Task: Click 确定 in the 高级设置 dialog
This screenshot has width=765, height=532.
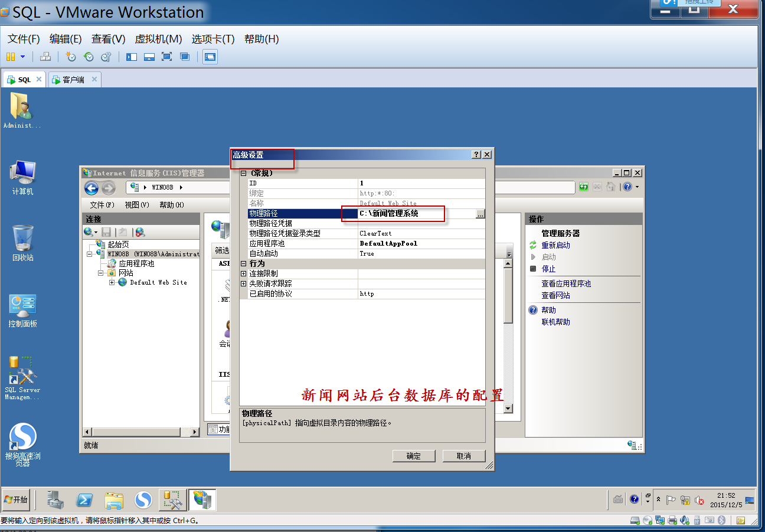Action: click(x=414, y=456)
